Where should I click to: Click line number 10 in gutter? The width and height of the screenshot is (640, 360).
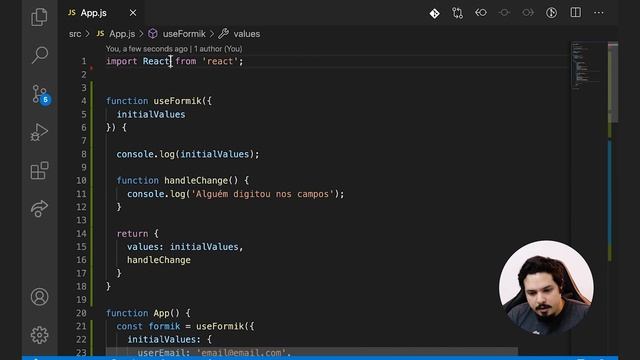(81, 180)
